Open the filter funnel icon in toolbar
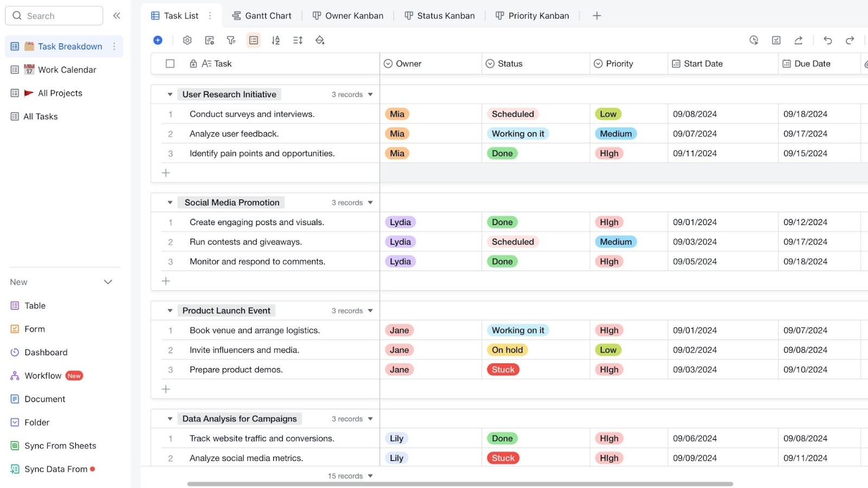868x488 pixels. 231,40
